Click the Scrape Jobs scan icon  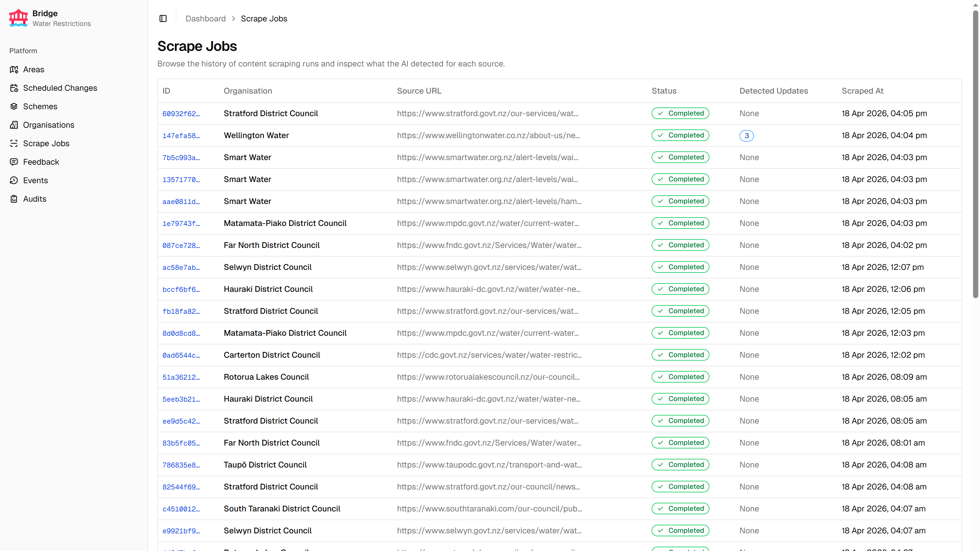click(x=14, y=143)
